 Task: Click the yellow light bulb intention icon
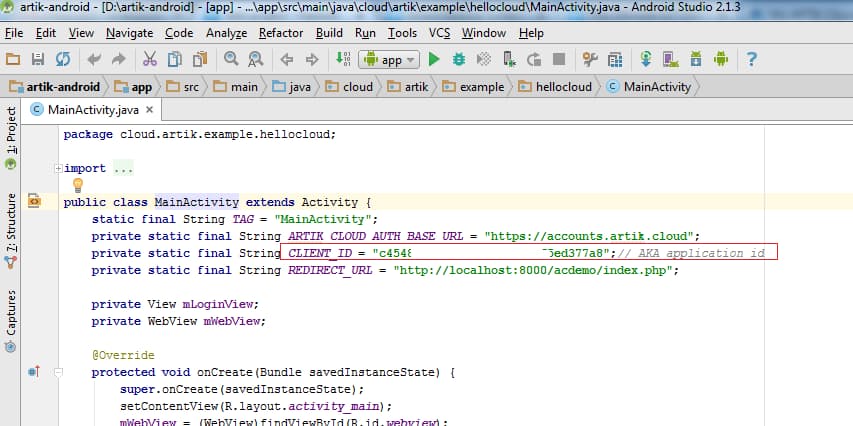point(78,186)
